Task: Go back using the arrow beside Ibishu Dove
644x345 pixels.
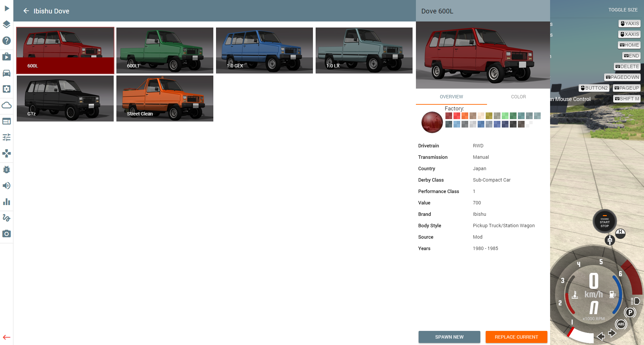Action: coord(26,11)
